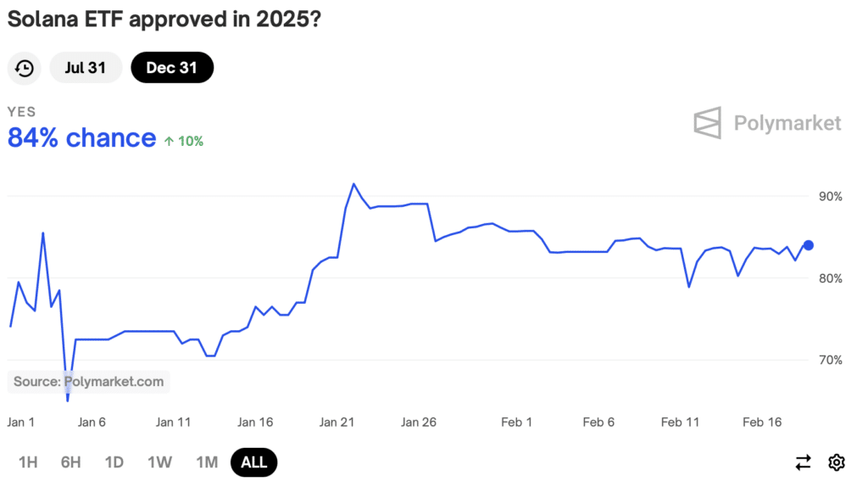Click the Solana ETF approved title
The width and height of the screenshot is (868, 487).
(x=164, y=20)
